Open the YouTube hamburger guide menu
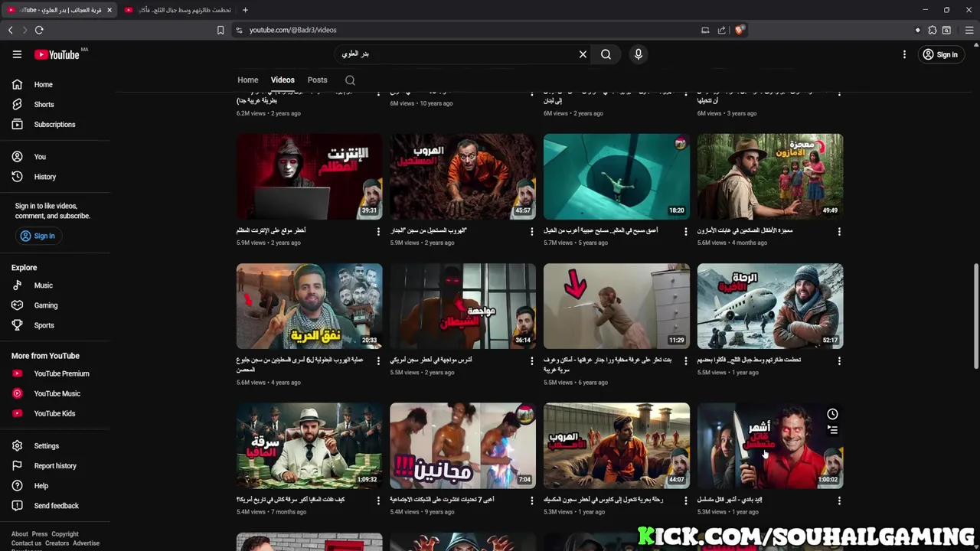This screenshot has width=980, height=551. click(x=17, y=54)
